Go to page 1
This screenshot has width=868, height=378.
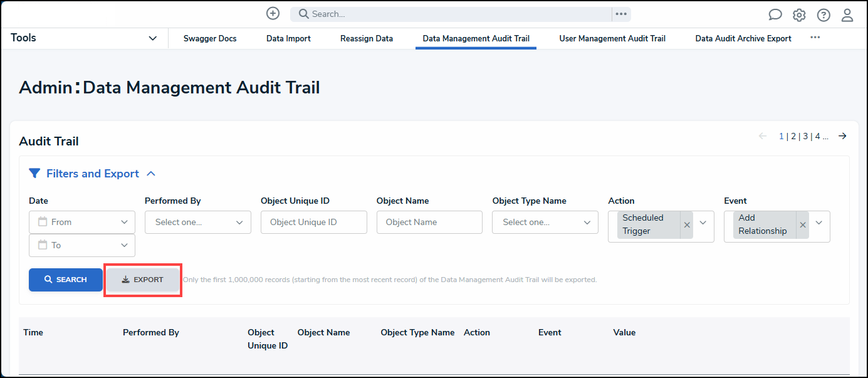point(782,136)
